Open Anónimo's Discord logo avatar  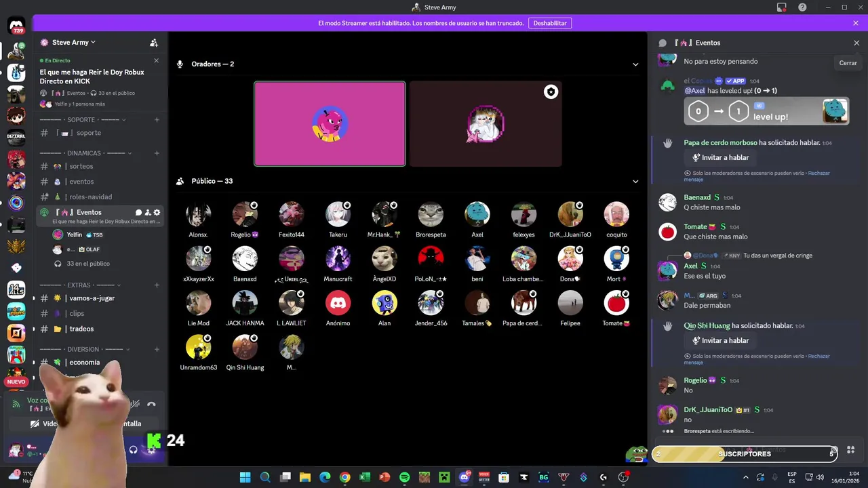[x=338, y=303]
